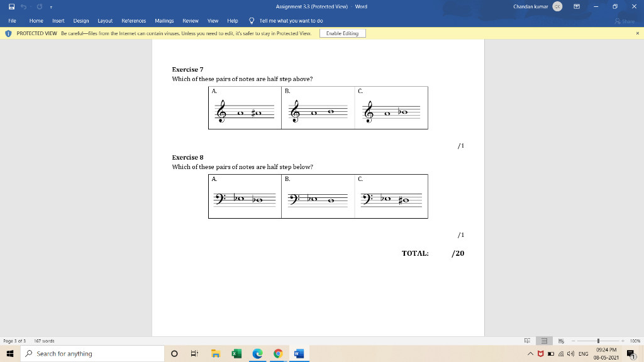Click Chandan kumar account name

[x=530, y=6]
